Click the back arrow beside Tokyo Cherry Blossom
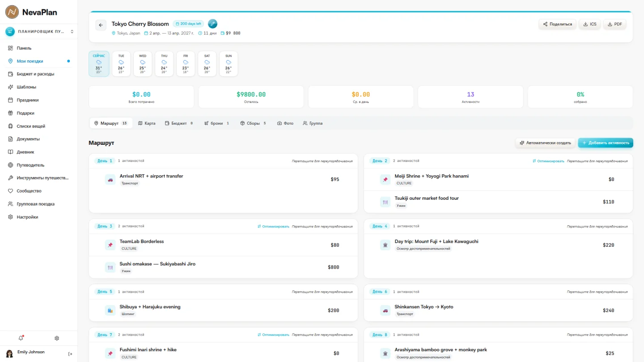This screenshot has width=644, height=362. pyautogui.click(x=101, y=25)
